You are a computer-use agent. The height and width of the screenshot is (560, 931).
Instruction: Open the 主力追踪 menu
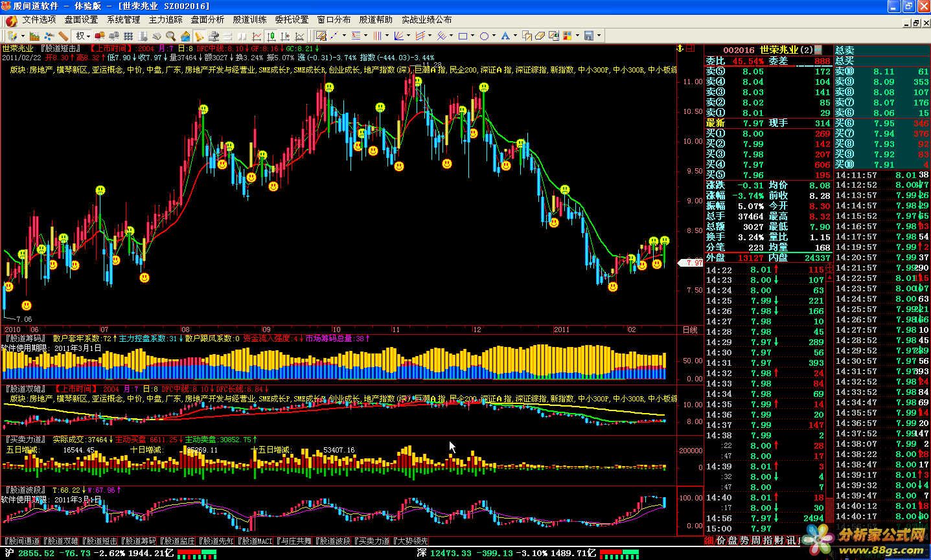tap(165, 20)
